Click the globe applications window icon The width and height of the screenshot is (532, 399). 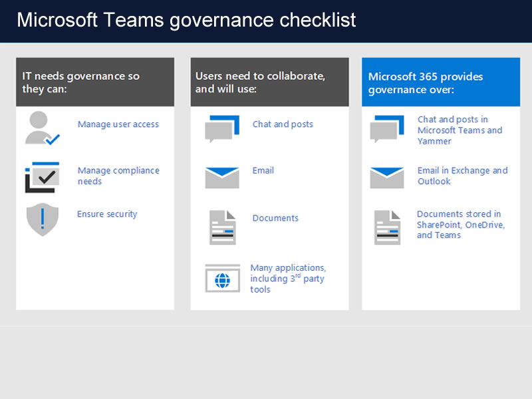coord(221,279)
